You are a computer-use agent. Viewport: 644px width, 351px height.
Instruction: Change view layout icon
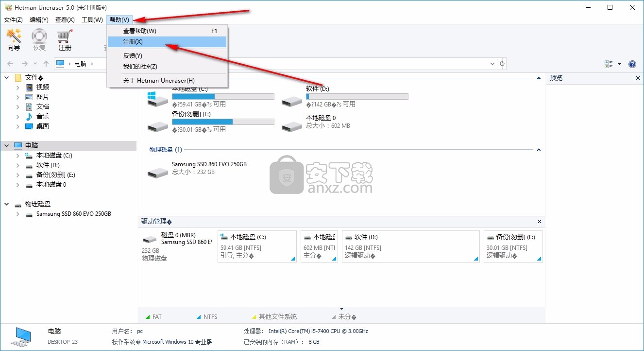[609, 64]
